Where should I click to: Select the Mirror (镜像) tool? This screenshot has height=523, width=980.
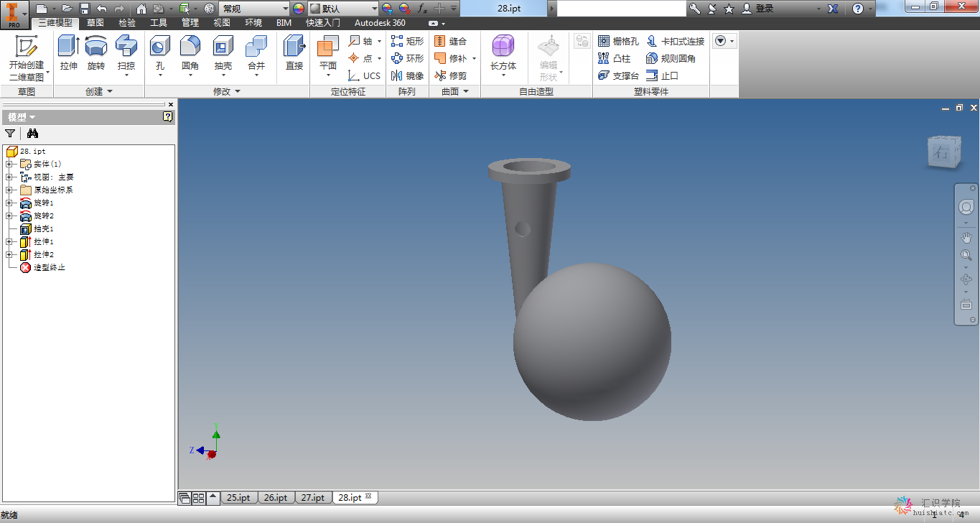point(407,75)
